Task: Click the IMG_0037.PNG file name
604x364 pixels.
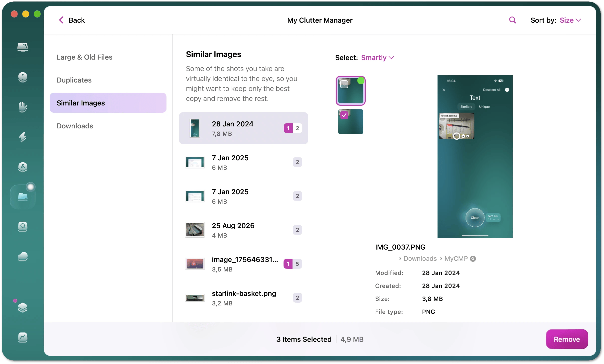Action: click(x=400, y=247)
